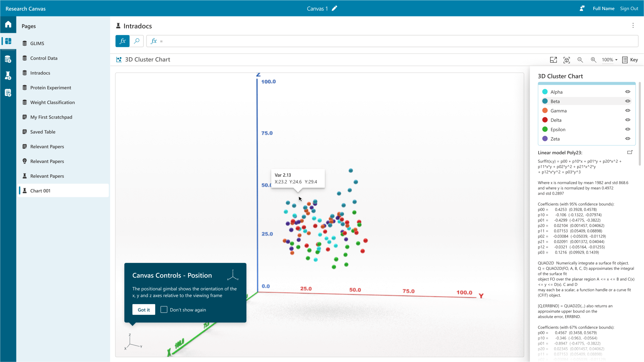Hide the Delta cluster series

(x=628, y=120)
